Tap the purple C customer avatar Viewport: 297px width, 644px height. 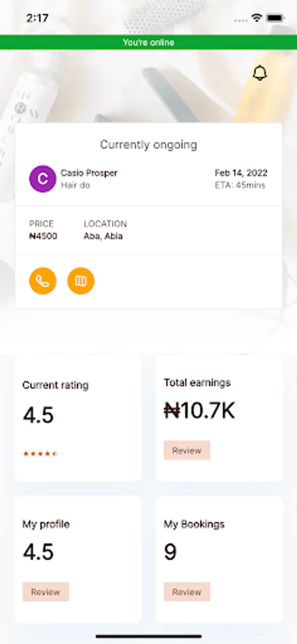[43, 179]
